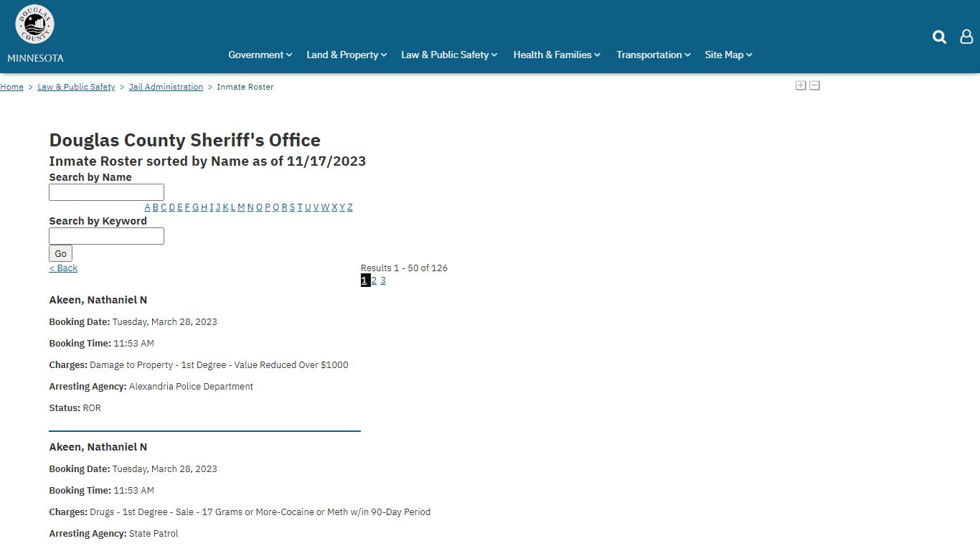Open the Law & Public Safety dropdown
The image size is (980, 551).
(x=448, y=55)
